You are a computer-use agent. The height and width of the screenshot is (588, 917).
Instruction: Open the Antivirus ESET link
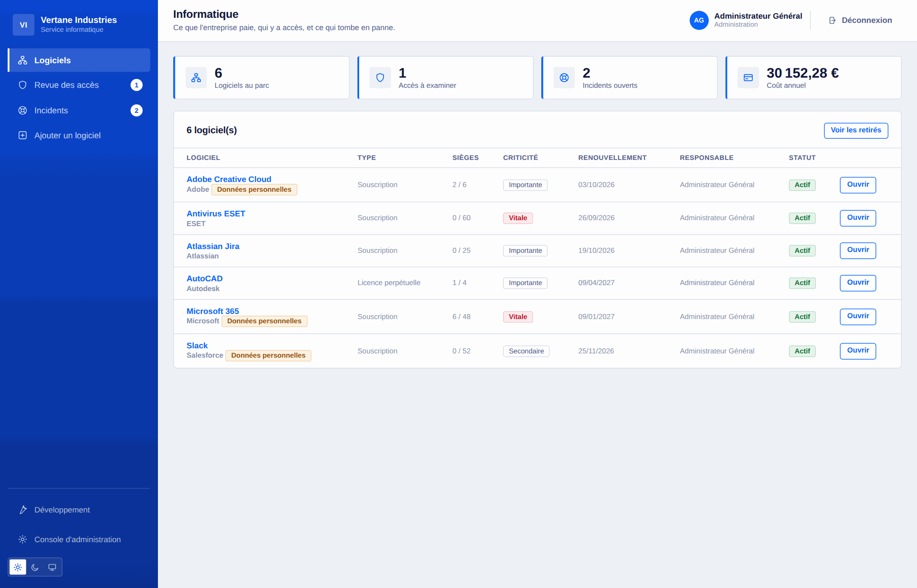pos(216,213)
